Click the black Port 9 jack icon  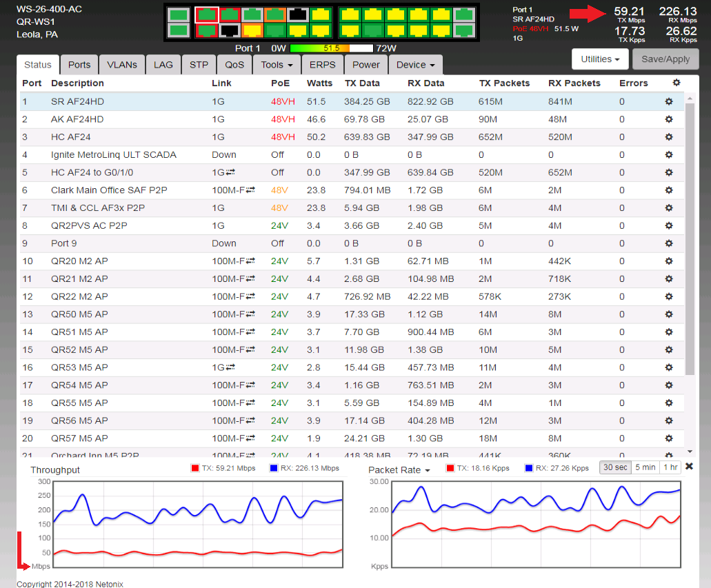[297, 14]
